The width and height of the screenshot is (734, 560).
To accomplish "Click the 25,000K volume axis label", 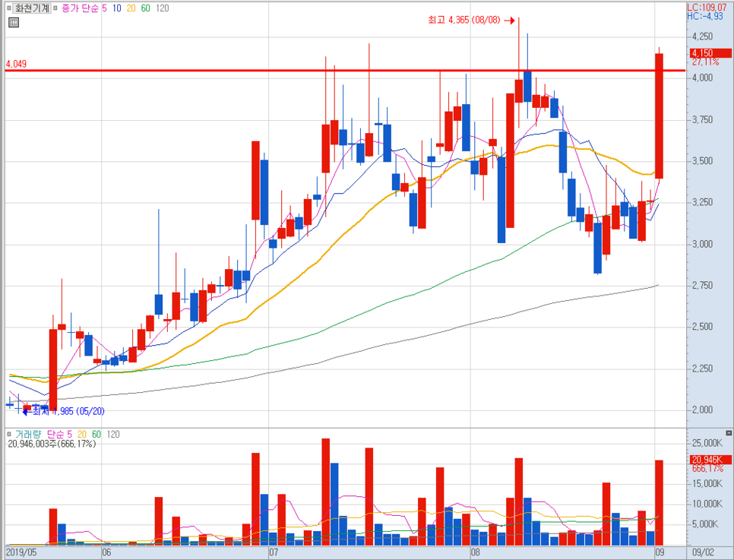I will pyautogui.click(x=707, y=443).
